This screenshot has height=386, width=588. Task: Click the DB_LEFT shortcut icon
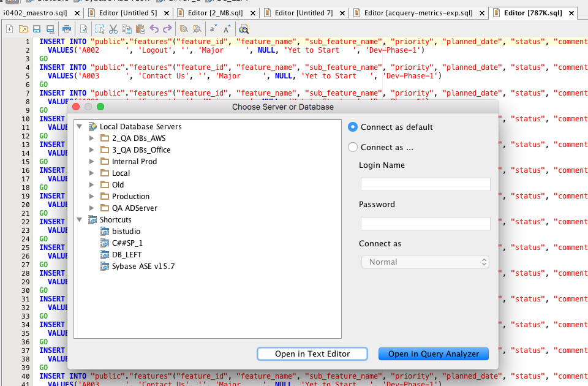pos(105,254)
